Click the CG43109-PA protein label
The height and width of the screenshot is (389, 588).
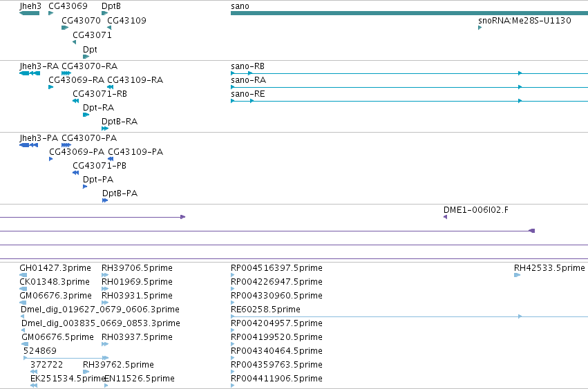tap(135, 152)
